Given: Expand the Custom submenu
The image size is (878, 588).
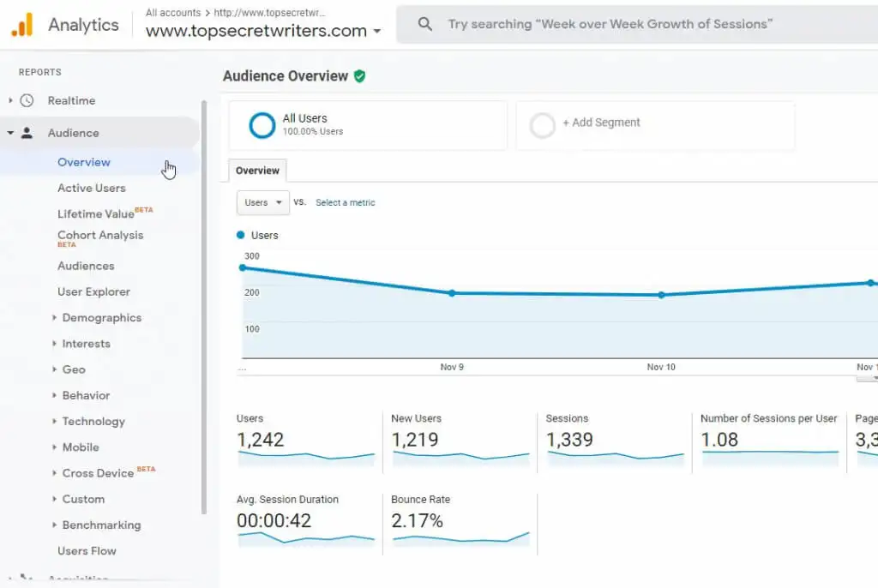Looking at the screenshot, I should (x=54, y=498).
